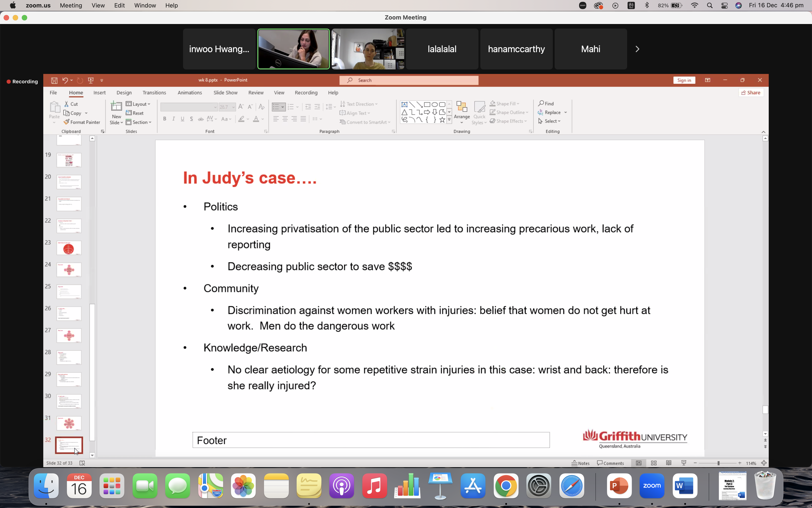Open Zoom app in the Dock

pyautogui.click(x=652, y=486)
